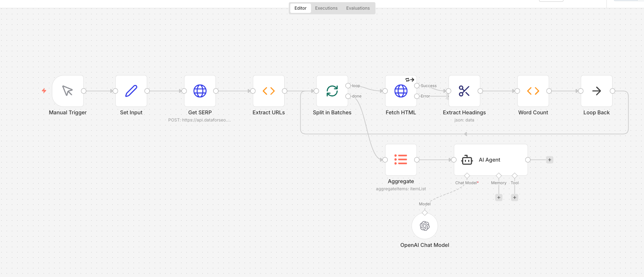Select the Aggregate list node

[401, 159]
